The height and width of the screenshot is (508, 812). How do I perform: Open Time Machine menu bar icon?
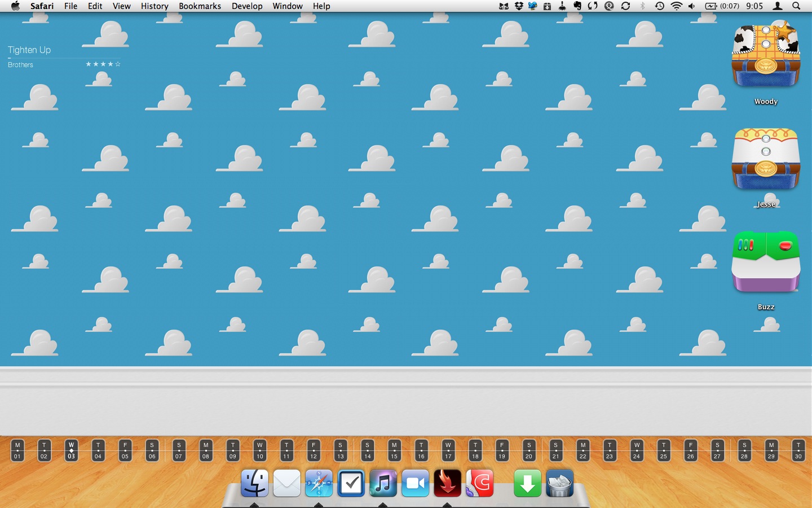pyautogui.click(x=659, y=6)
